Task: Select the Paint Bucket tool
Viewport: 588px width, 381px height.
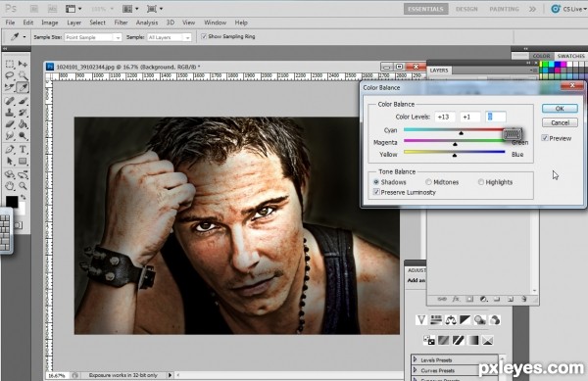Action: [23, 124]
